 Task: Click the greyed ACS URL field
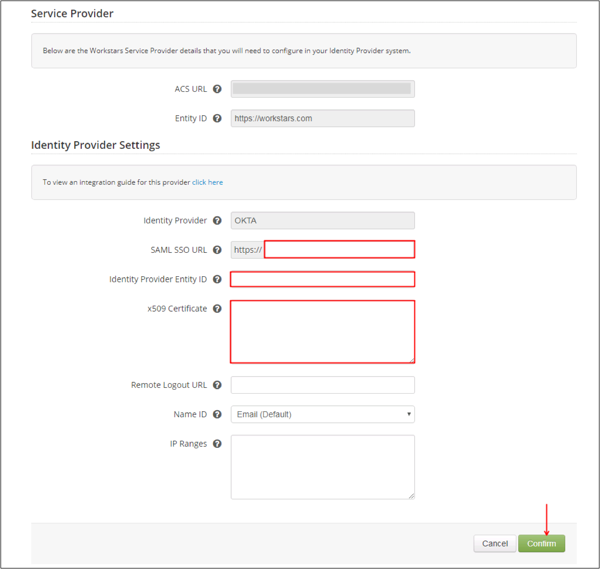322,89
